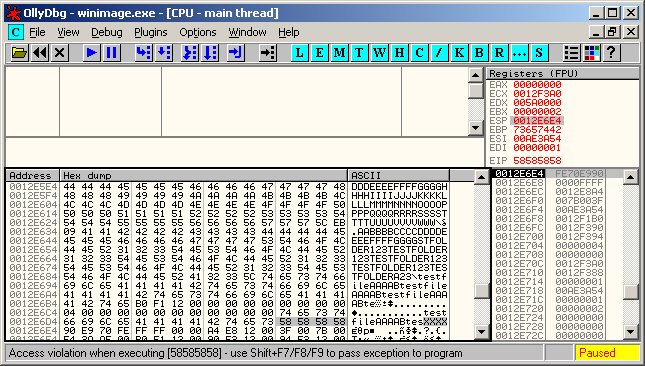This screenshot has height=366, width=645.
Task: Restore the inner CPU child window
Action: 612,32
